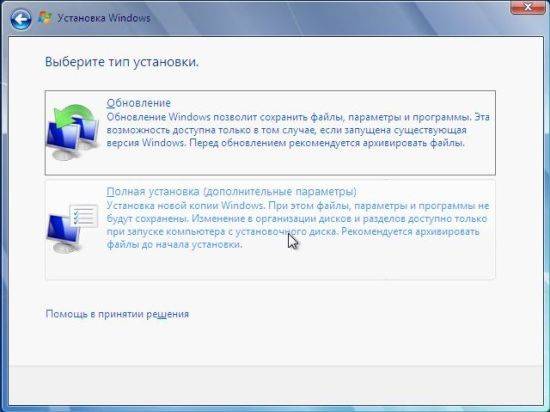The image size is (550, 412).
Task: Open Помощь в принятии решения link
Action: (117, 314)
